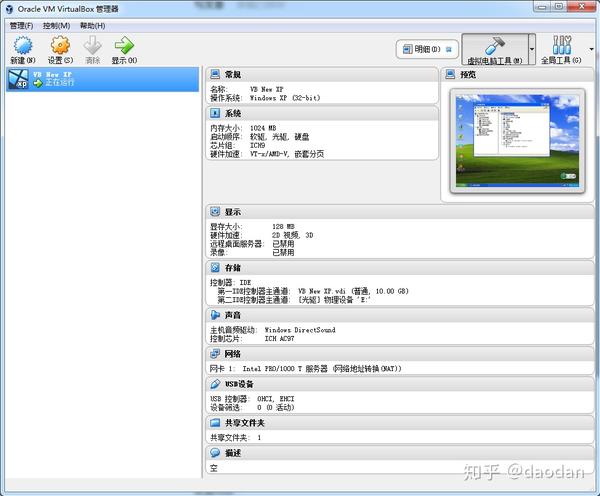Click the 远程桌面服务器 已禁用 entry
The height and width of the screenshot is (496, 600).
(x=252, y=244)
